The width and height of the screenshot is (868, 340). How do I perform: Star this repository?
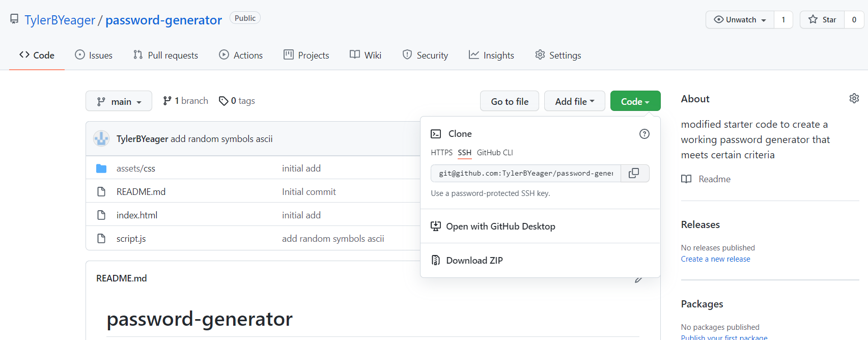tap(822, 20)
